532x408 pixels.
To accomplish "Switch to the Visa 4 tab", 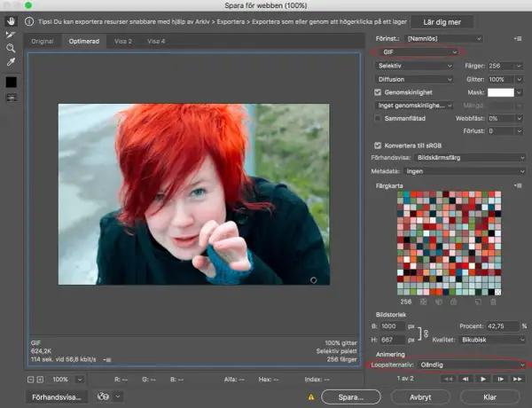I will 156,42.
